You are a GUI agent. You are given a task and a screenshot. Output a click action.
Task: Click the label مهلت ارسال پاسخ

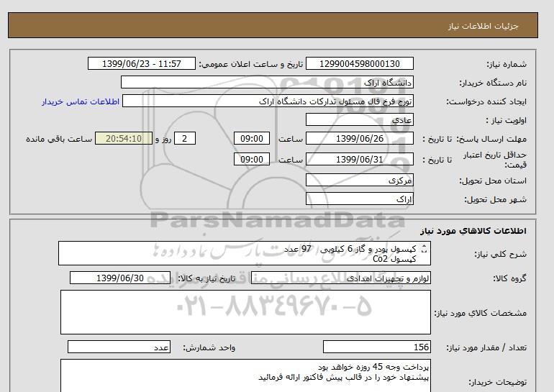(491, 139)
